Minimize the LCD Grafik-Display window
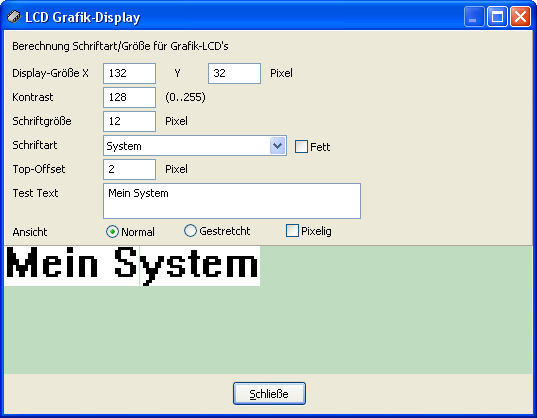Viewport: 537px width, 418px height. (x=474, y=16)
